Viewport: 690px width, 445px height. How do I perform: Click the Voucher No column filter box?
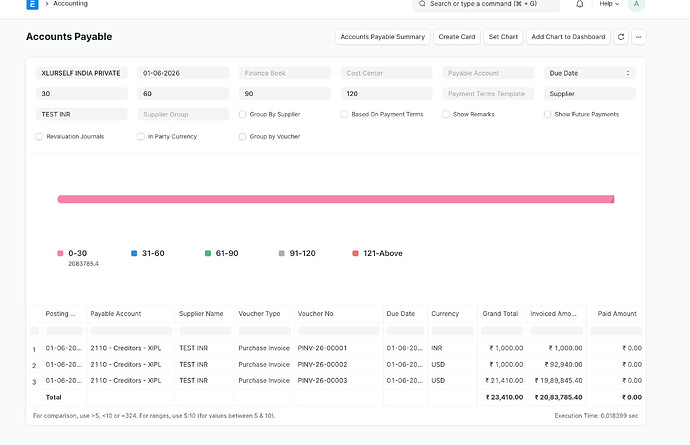pos(339,331)
